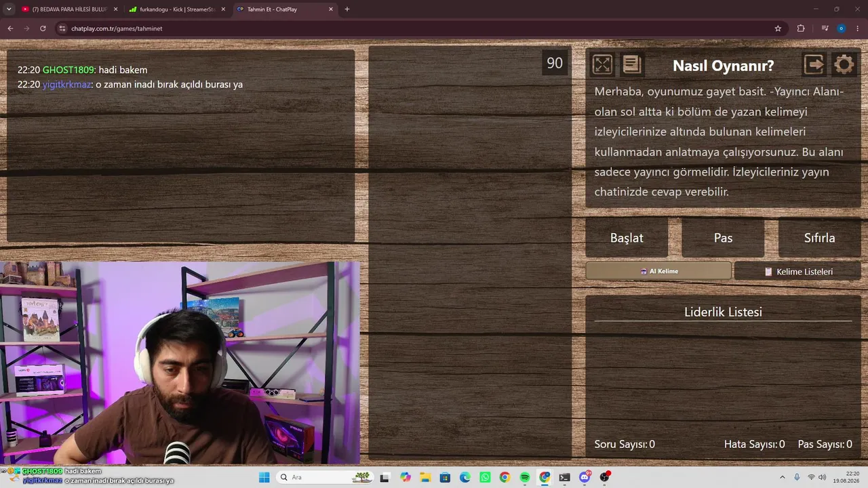The image size is (868, 488).
Task: Click the Nasıl Oynanır? title
Action: click(x=723, y=66)
